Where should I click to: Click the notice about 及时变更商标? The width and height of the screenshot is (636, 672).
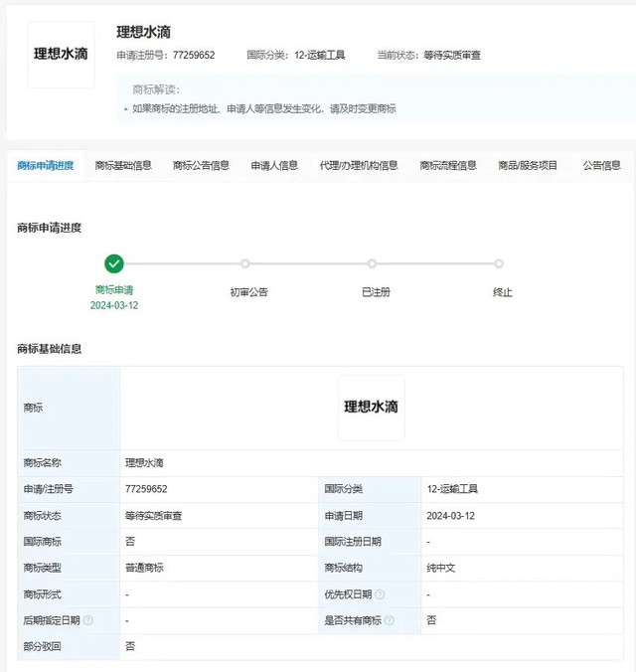264,109
